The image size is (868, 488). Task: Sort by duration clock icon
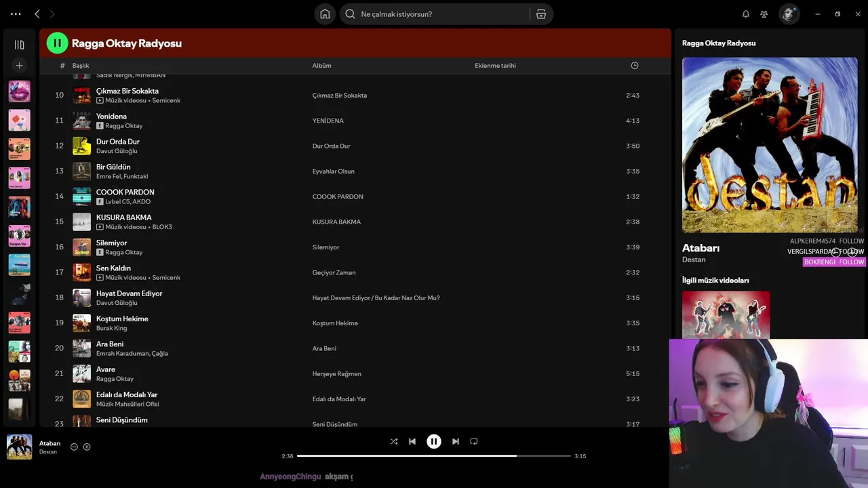(635, 66)
